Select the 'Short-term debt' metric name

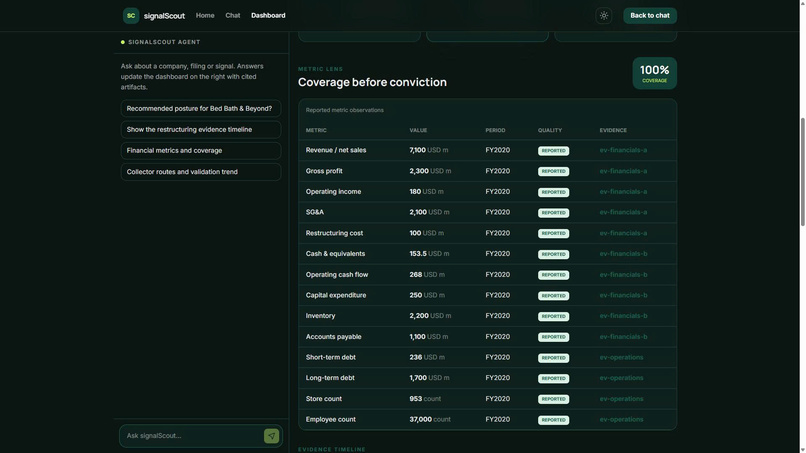tap(331, 357)
